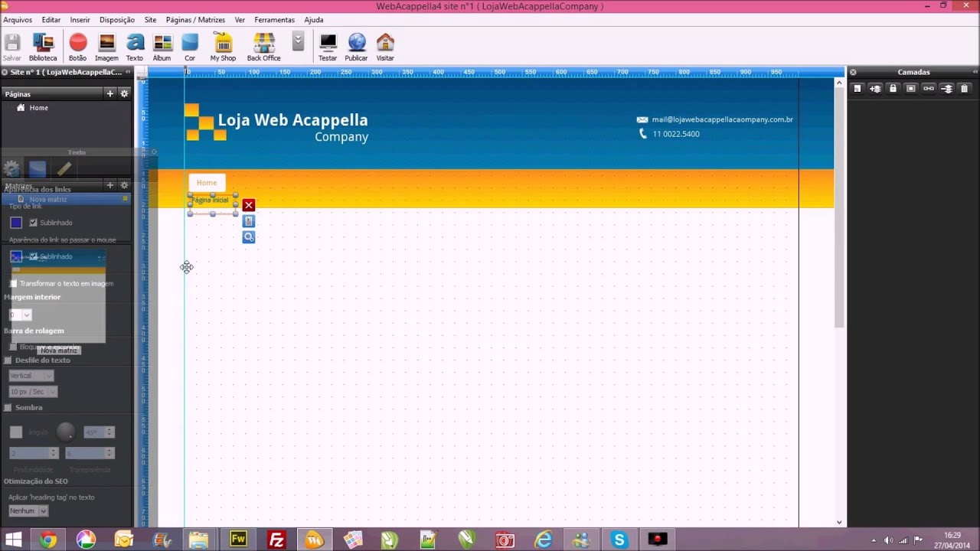Open the My Shop toolbar icon
The height and width of the screenshot is (551, 980).
(x=223, y=47)
